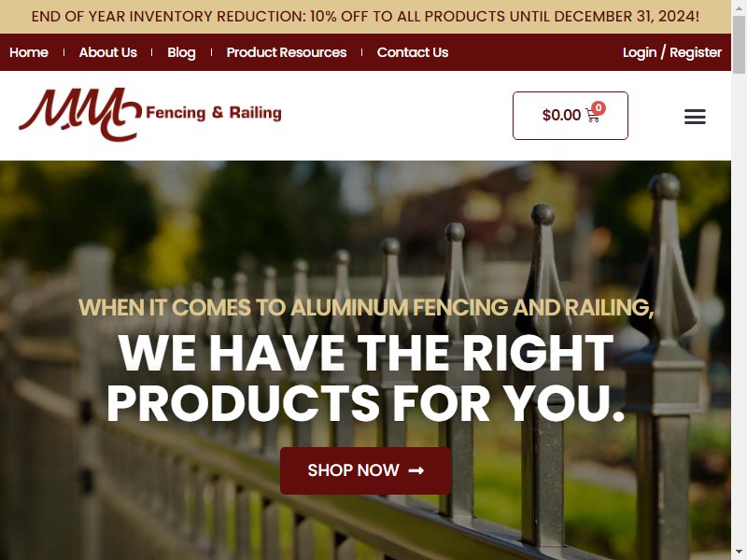Click the shopping cart icon

tap(592, 116)
